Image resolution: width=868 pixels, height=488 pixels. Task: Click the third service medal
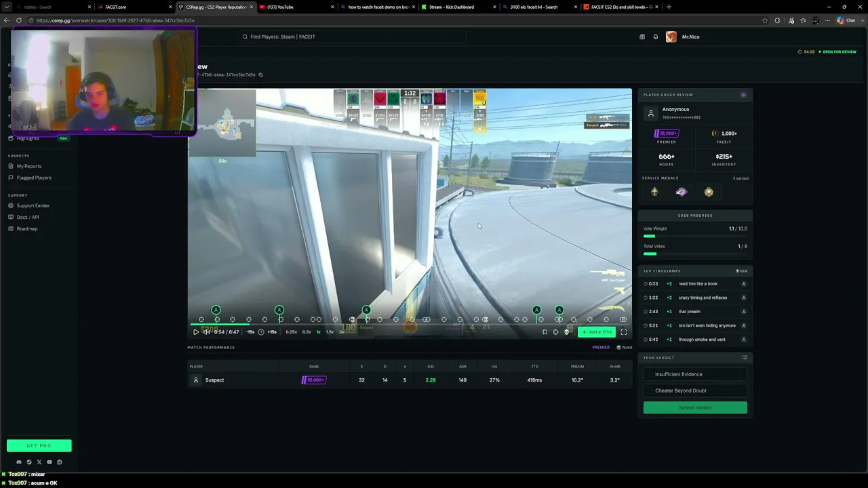click(709, 192)
